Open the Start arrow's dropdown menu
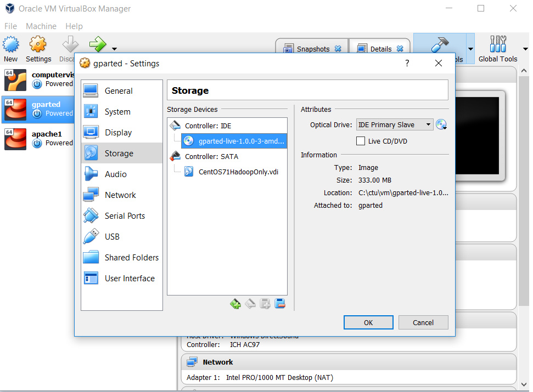Viewport: 533px width, 392px height. coord(115,49)
